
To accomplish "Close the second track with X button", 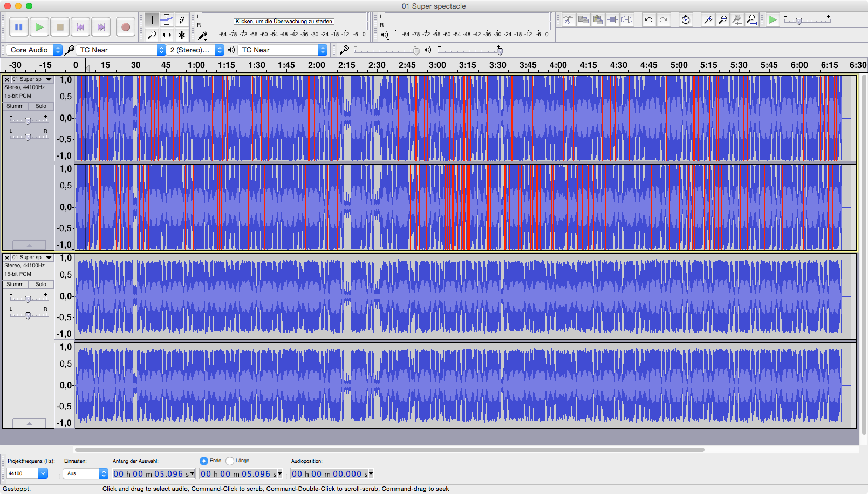I will pyautogui.click(x=7, y=258).
